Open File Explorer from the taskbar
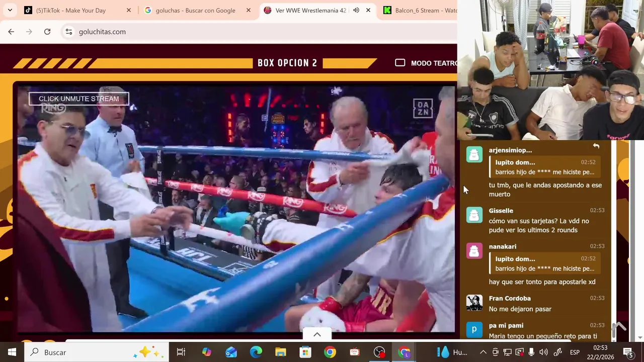This screenshot has width=644, height=362. click(x=280, y=352)
